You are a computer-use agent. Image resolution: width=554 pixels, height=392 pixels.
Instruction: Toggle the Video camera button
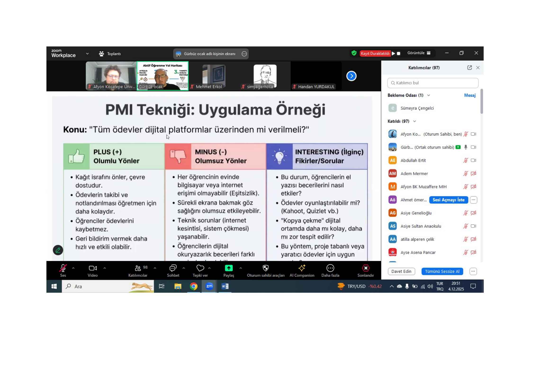[93, 268]
